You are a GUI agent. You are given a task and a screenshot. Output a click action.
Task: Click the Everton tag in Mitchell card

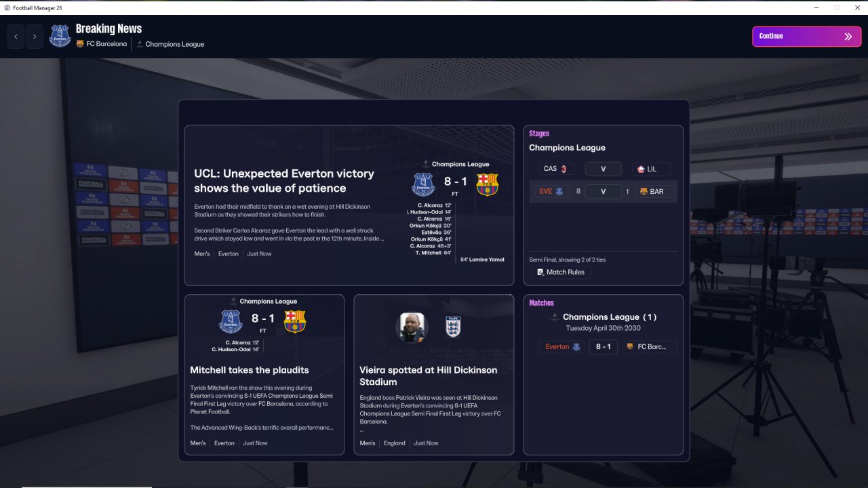point(224,443)
